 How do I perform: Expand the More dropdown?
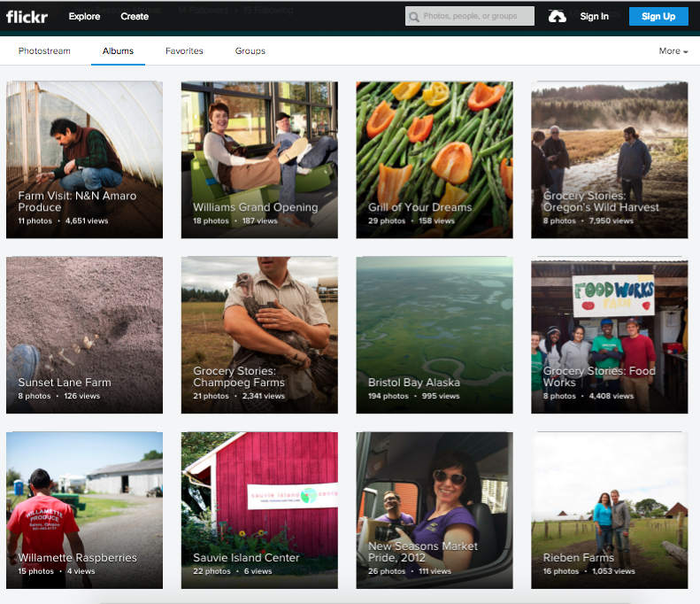pos(673,51)
